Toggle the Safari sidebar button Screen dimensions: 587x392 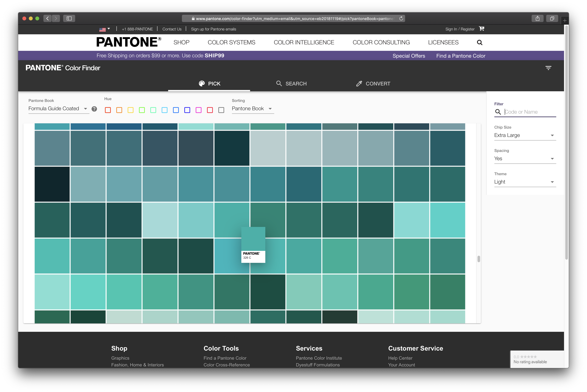pos(69,18)
